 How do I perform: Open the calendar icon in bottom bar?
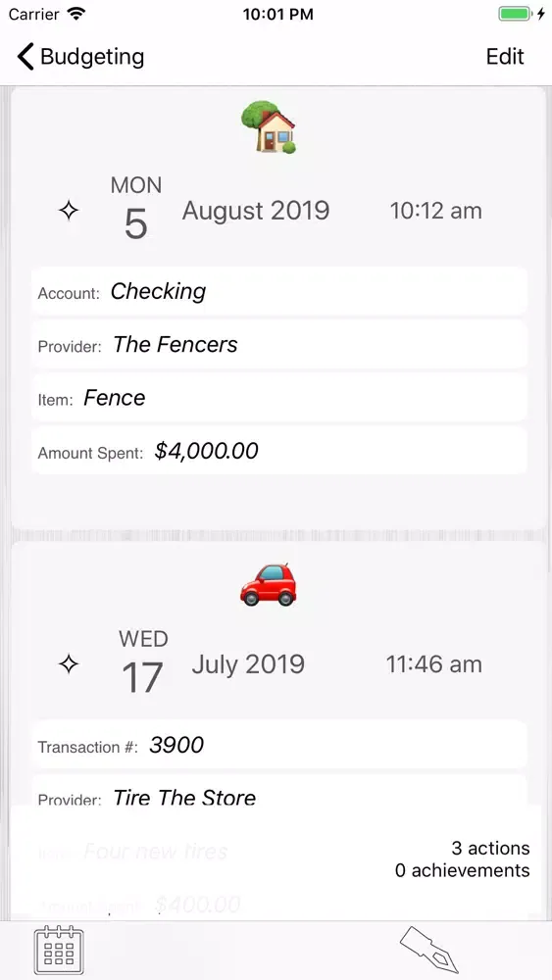click(59, 950)
